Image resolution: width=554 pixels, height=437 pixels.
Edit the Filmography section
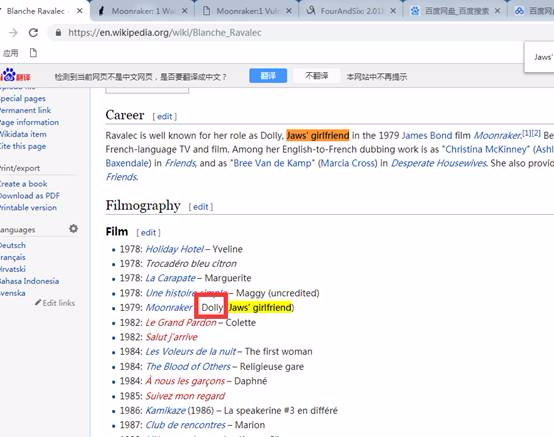pyautogui.click(x=201, y=207)
